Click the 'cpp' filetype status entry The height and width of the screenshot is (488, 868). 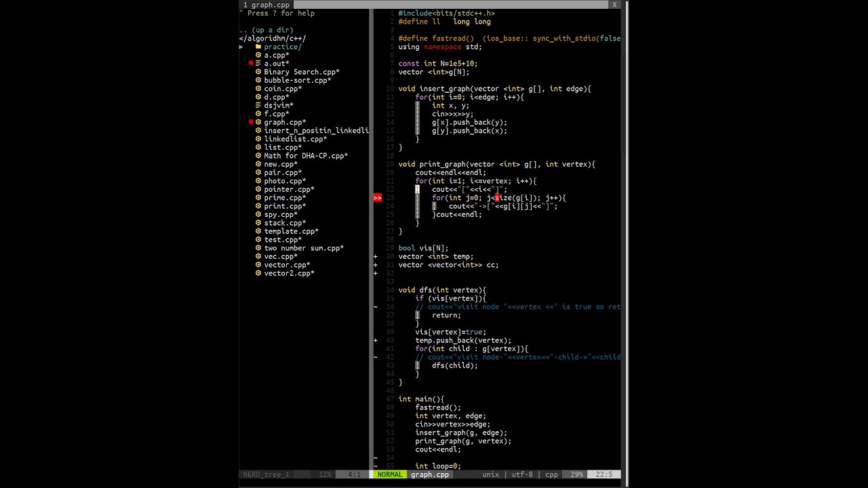(x=551, y=474)
